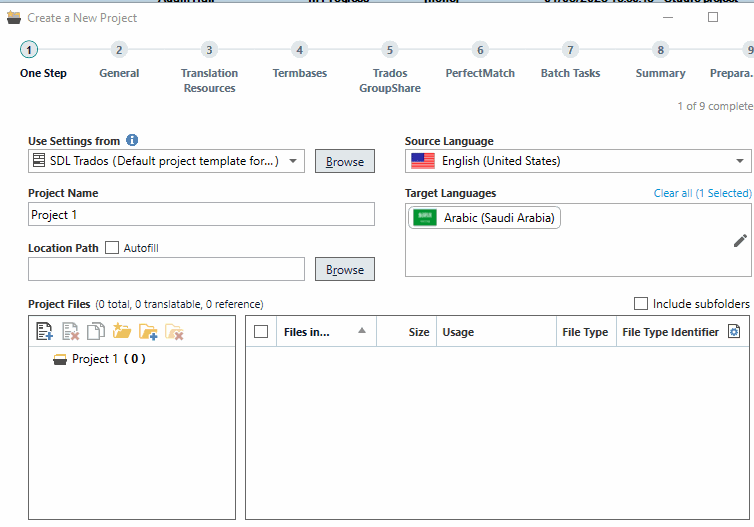Go to step 8 Summary
Viewport: 754px width, 527px height.
point(661,50)
